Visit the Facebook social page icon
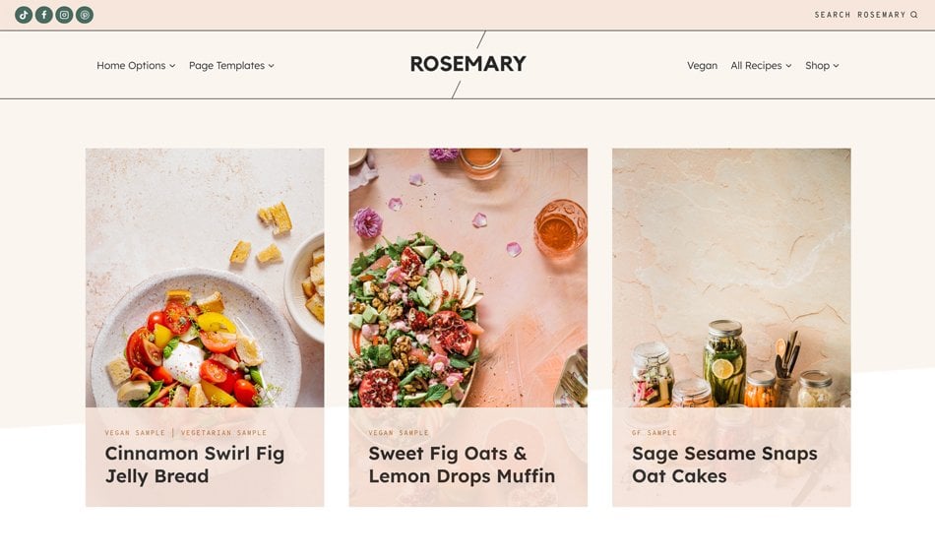This screenshot has height=560, width=935. click(44, 15)
